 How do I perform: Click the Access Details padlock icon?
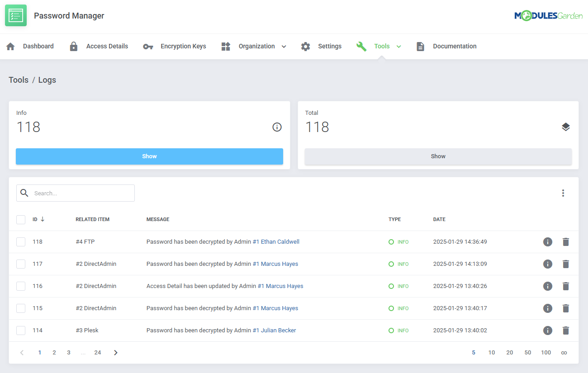coord(74,46)
